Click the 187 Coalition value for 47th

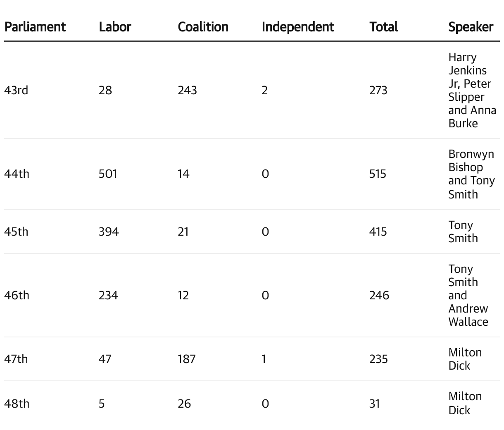click(x=186, y=358)
